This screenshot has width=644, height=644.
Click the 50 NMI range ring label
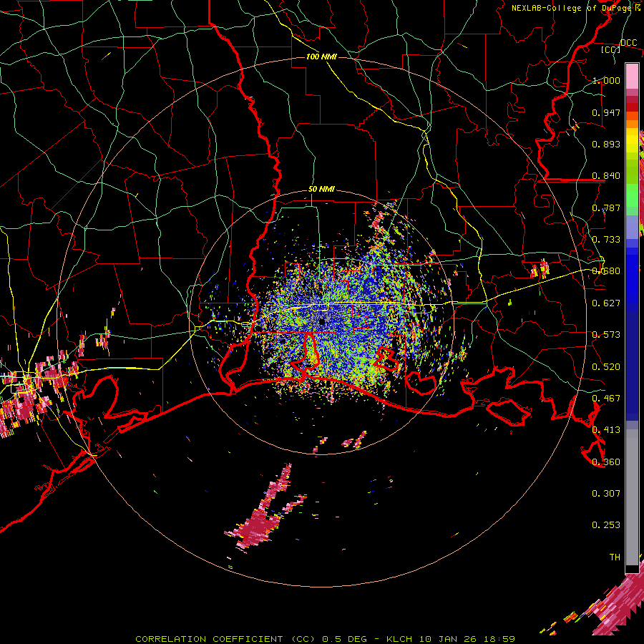(x=321, y=189)
